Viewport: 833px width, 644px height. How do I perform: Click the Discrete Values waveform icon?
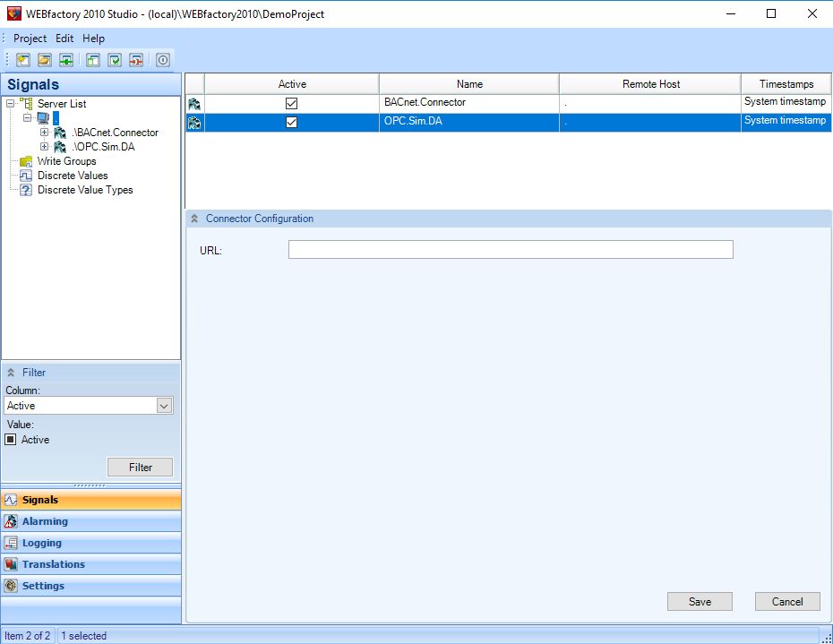pos(26,176)
